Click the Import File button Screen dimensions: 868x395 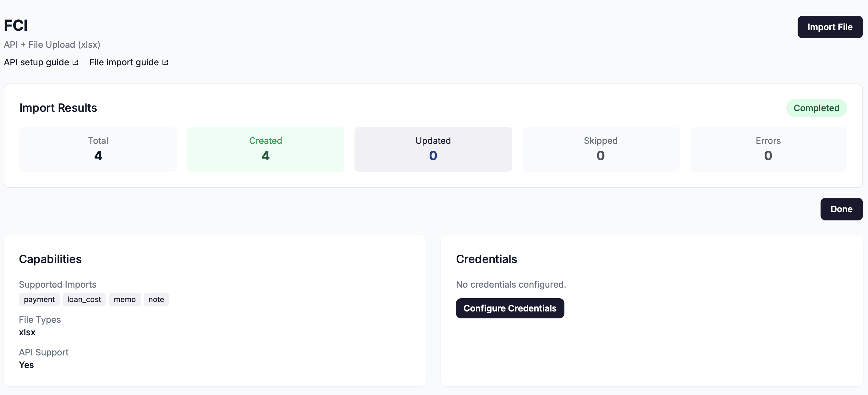pyautogui.click(x=830, y=27)
